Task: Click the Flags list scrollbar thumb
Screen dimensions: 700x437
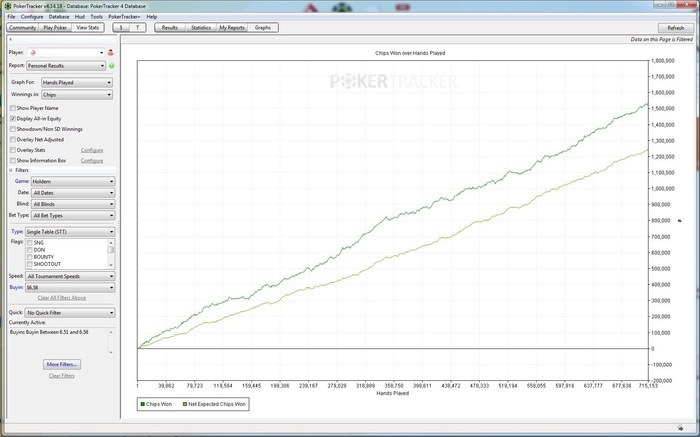Action: click(x=111, y=250)
